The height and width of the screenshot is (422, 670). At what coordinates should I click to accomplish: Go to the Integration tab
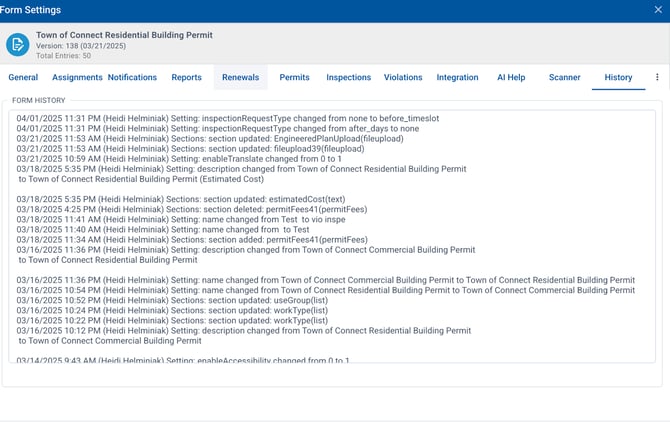coord(457,77)
